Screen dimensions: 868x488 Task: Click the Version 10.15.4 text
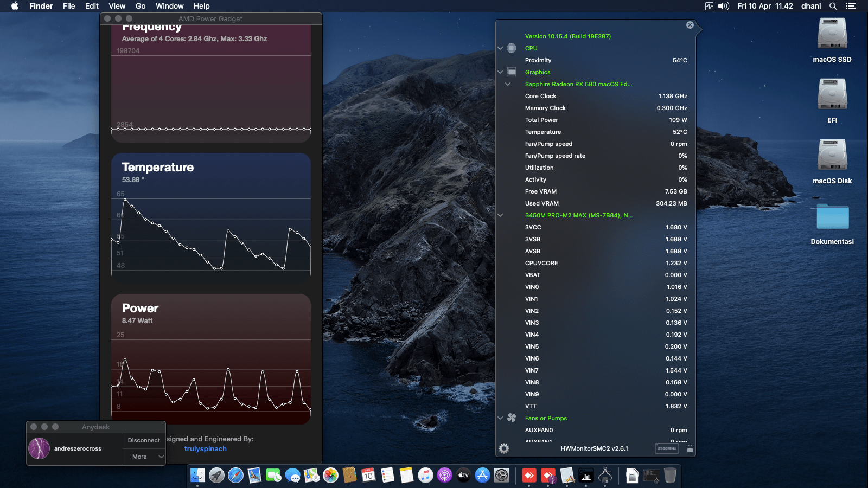(x=568, y=36)
